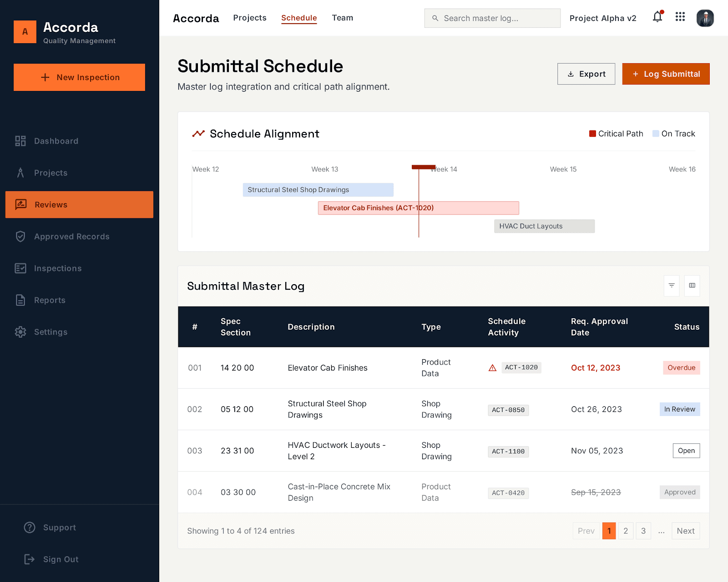Click the Project Alpha v2 selector

coord(603,18)
